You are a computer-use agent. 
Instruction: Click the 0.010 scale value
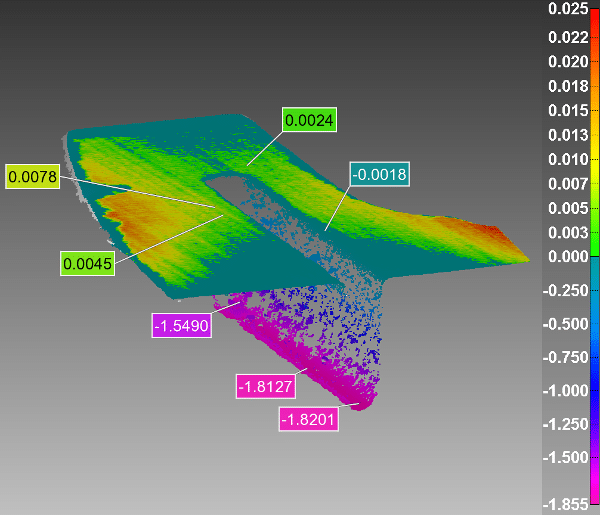point(568,159)
